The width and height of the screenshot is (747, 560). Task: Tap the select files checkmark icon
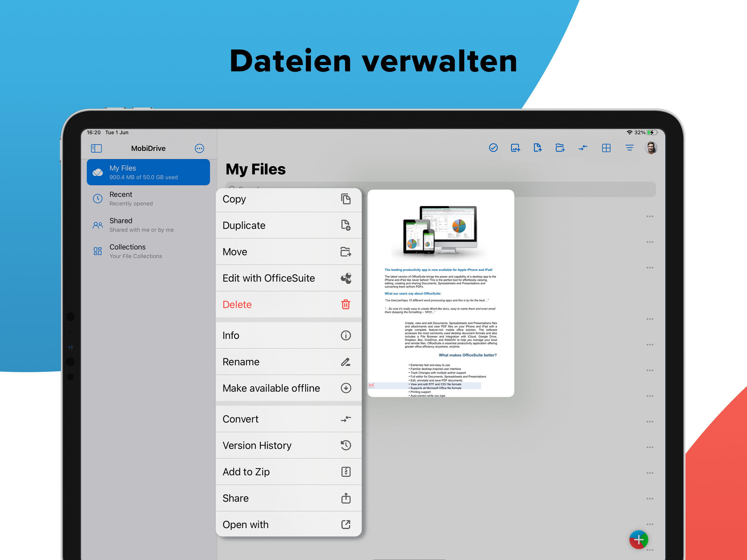tap(493, 148)
